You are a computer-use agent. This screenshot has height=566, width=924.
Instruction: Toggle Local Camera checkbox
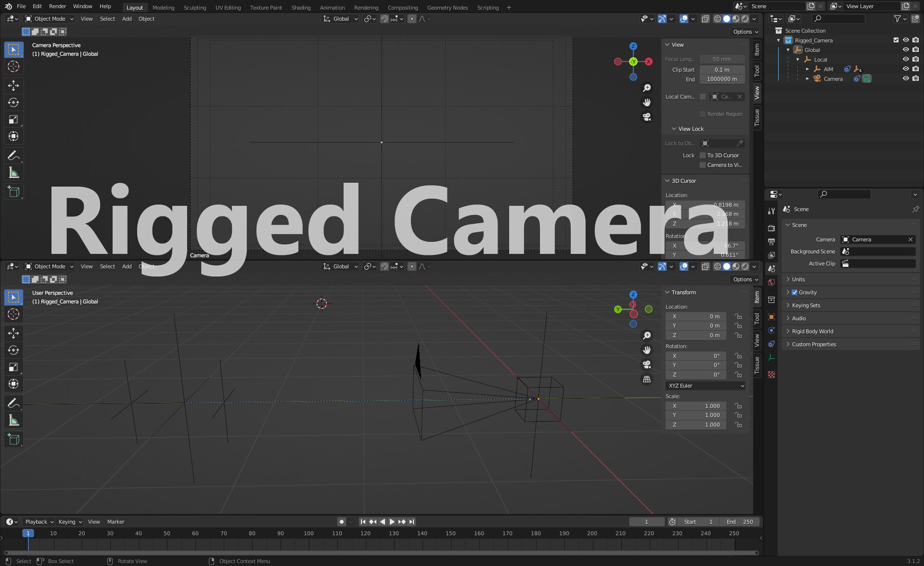click(x=703, y=96)
